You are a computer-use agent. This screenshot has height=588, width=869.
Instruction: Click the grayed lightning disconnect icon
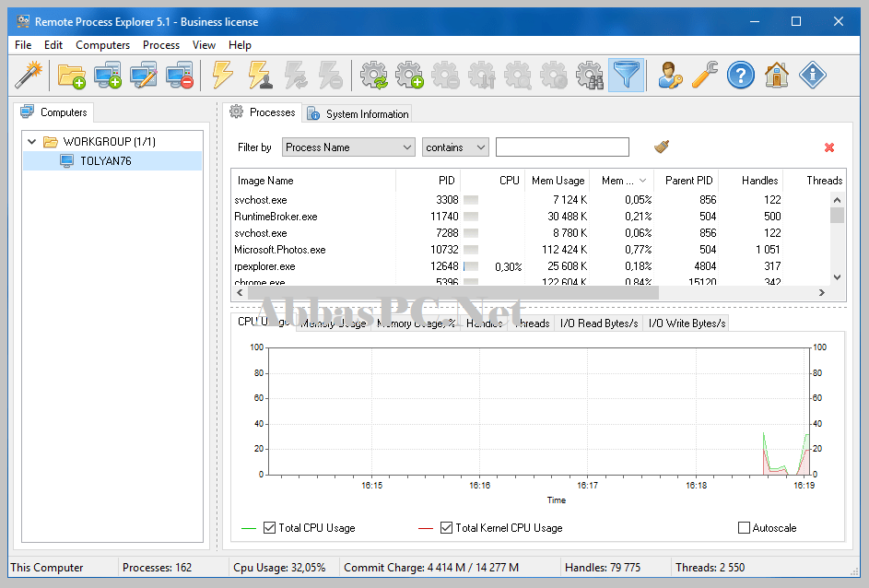pos(331,75)
